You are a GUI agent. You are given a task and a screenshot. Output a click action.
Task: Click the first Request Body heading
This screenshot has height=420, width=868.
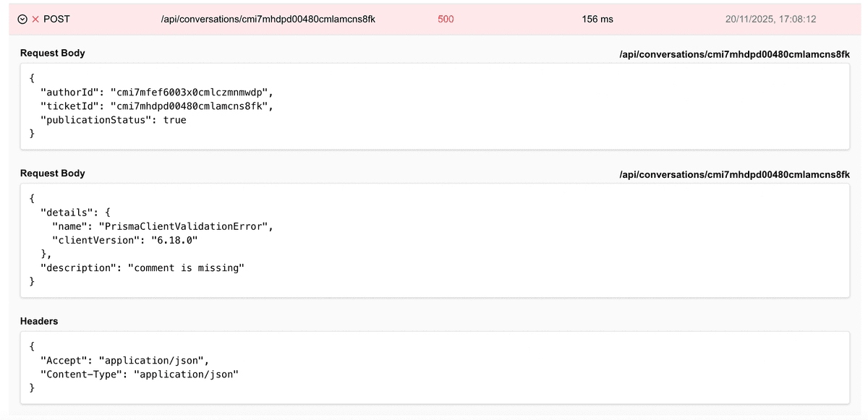click(52, 53)
